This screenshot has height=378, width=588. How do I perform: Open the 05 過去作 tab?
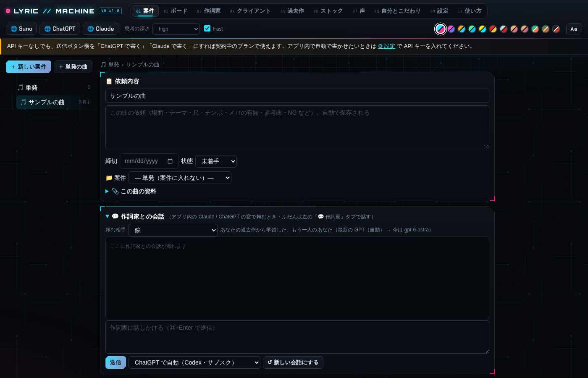tap(292, 11)
